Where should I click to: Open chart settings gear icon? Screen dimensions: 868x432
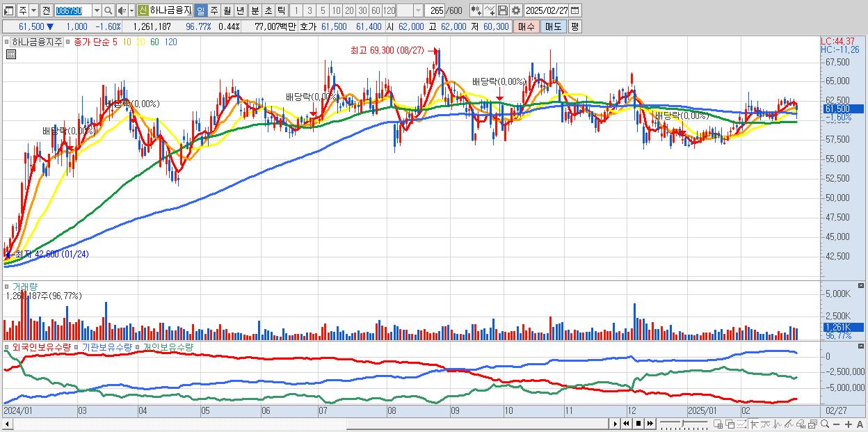515,10
